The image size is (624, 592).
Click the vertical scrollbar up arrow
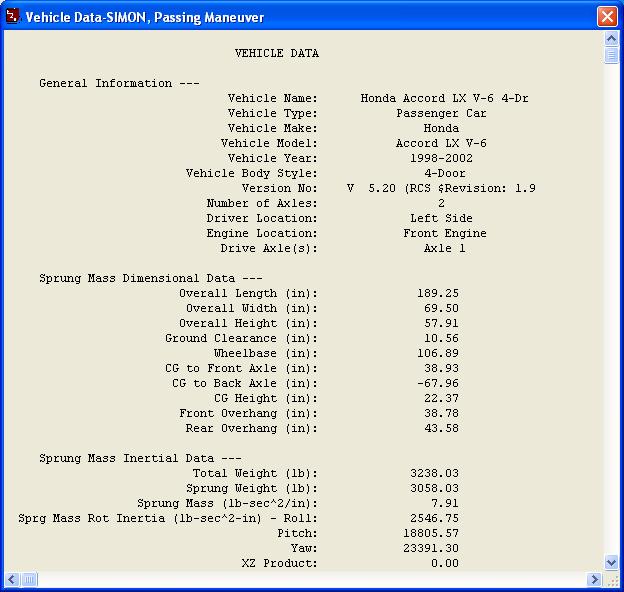click(x=611, y=38)
